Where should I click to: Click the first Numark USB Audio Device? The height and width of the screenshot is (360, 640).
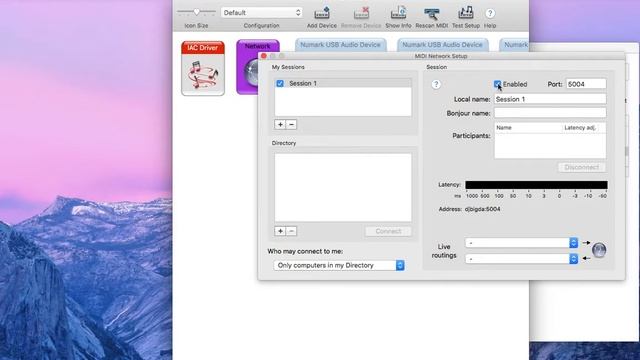click(340, 45)
